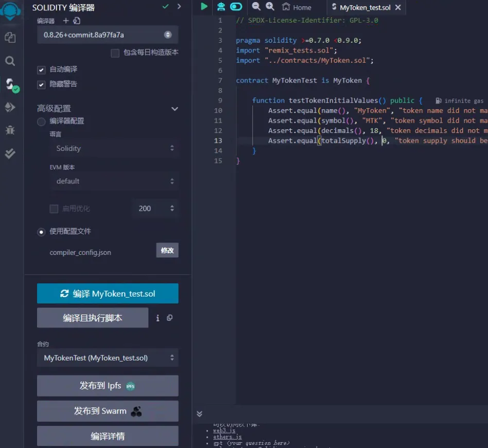The height and width of the screenshot is (448, 488).
Task: Open compiler version 0.8.26 dropdown
Action: (x=108, y=35)
